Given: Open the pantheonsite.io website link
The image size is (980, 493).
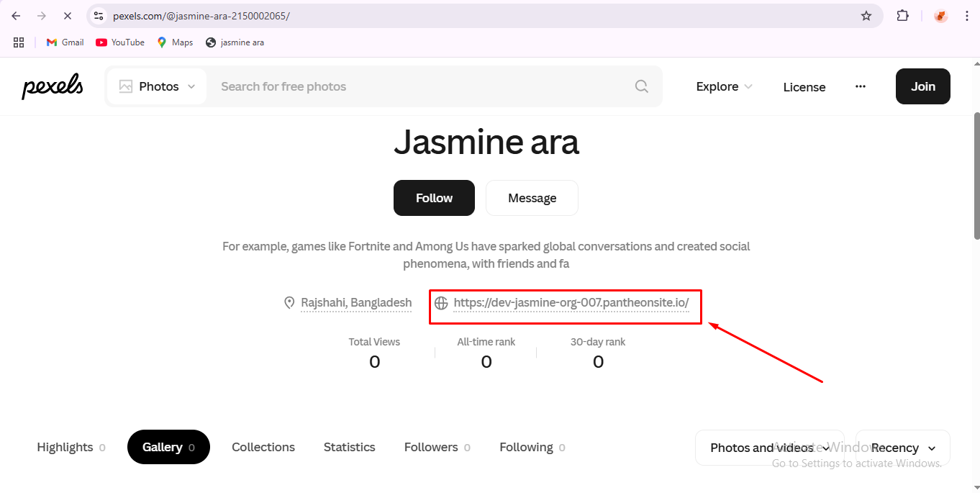Looking at the screenshot, I should 571,303.
